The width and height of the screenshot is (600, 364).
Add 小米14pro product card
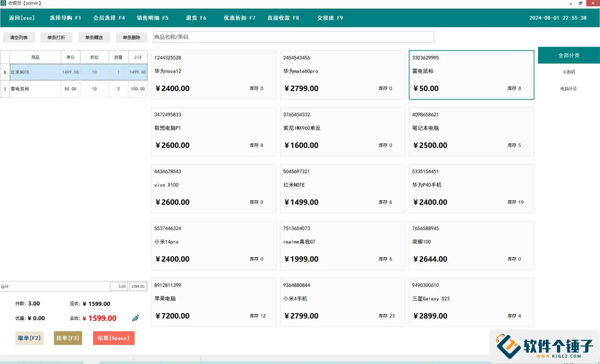click(213, 246)
